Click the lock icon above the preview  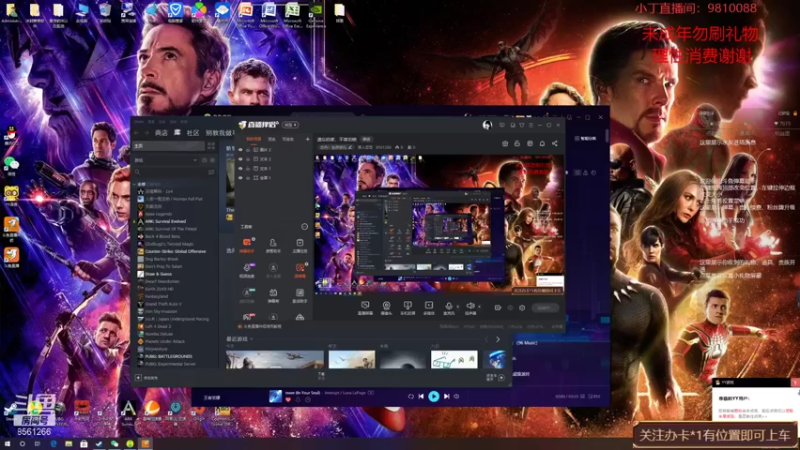point(517,143)
